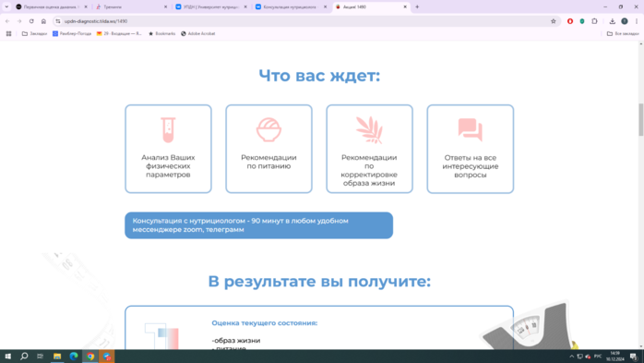Click the Оценка текущего состояния heading

coord(265,323)
